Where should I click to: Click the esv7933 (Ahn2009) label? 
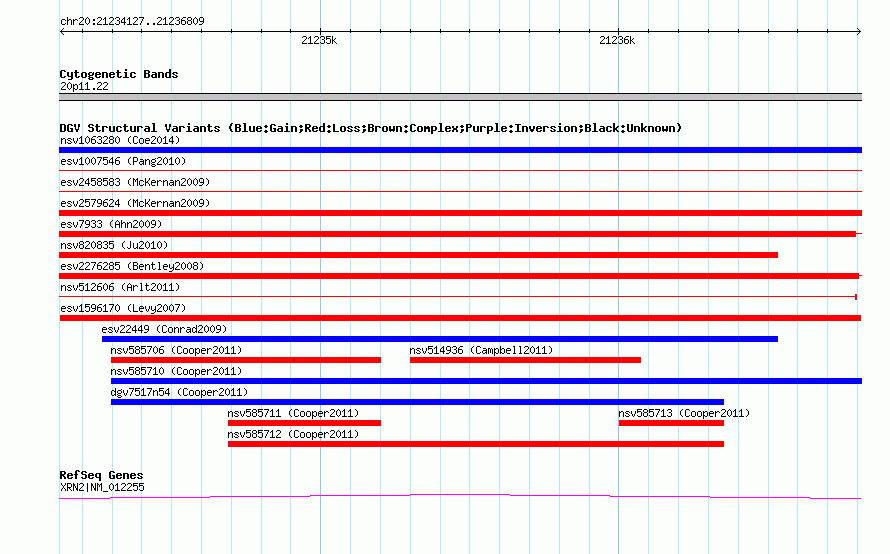[x=111, y=224]
